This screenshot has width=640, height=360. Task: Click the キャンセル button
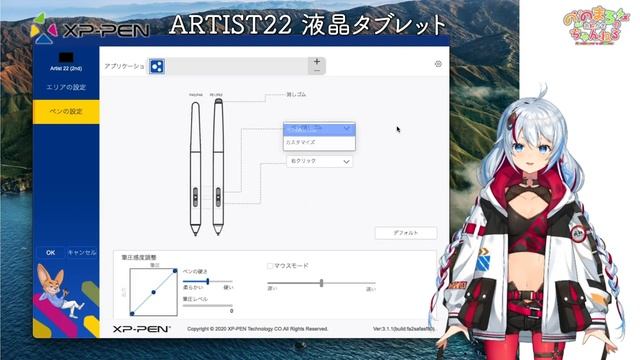82,253
